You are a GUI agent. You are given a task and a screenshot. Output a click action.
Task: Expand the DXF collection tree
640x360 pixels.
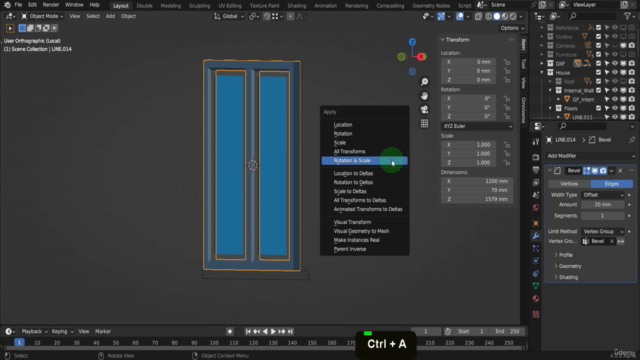(542, 64)
